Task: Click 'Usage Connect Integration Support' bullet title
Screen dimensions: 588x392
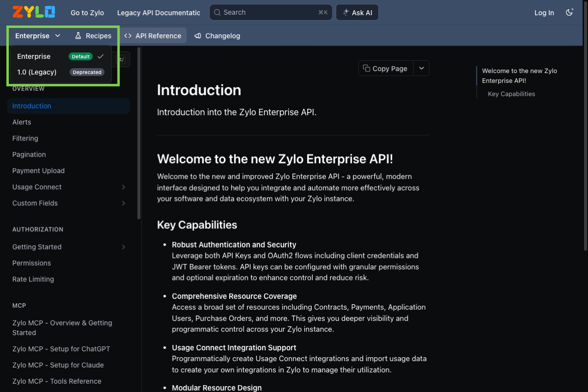Action: 234,347
